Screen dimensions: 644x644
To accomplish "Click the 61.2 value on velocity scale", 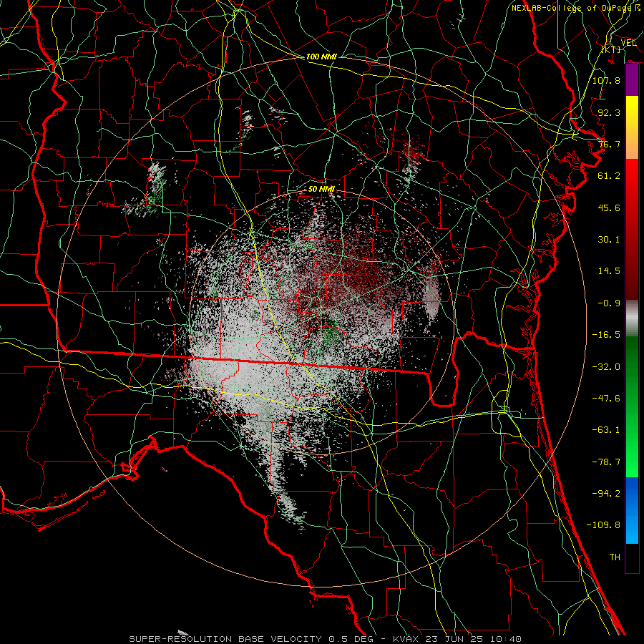I will pyautogui.click(x=609, y=176).
